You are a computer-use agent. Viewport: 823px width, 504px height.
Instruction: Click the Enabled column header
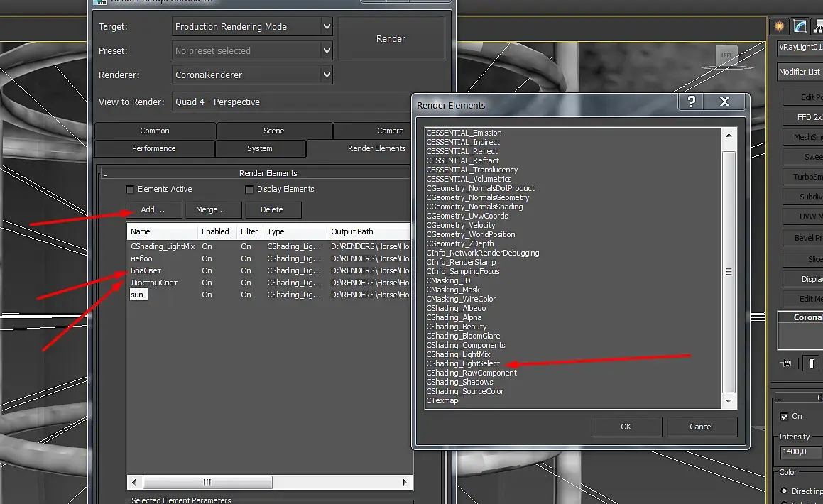click(216, 231)
